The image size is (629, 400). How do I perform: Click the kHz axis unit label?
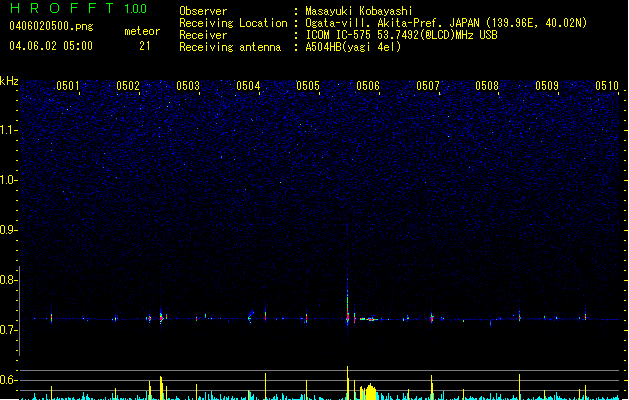pos(9,81)
